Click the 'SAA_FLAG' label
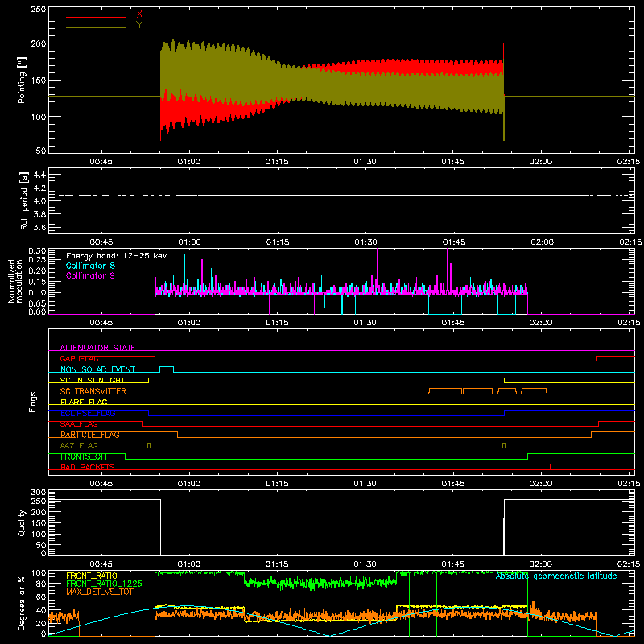This screenshot has height=644, width=644. (x=79, y=424)
